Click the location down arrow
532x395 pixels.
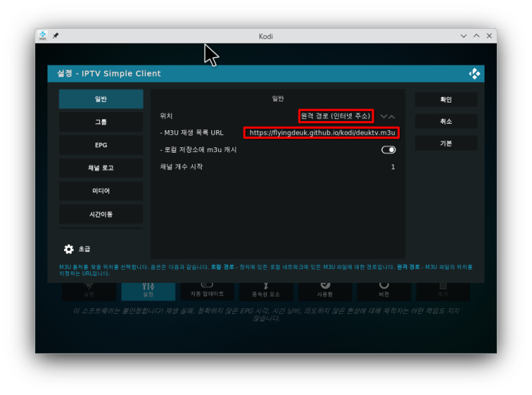coord(384,116)
